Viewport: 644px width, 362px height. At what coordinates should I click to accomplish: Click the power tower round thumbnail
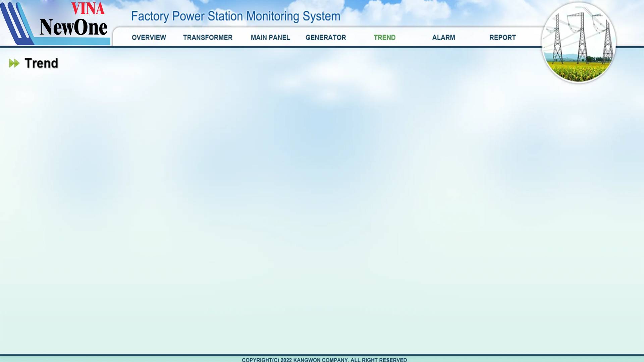[579, 43]
